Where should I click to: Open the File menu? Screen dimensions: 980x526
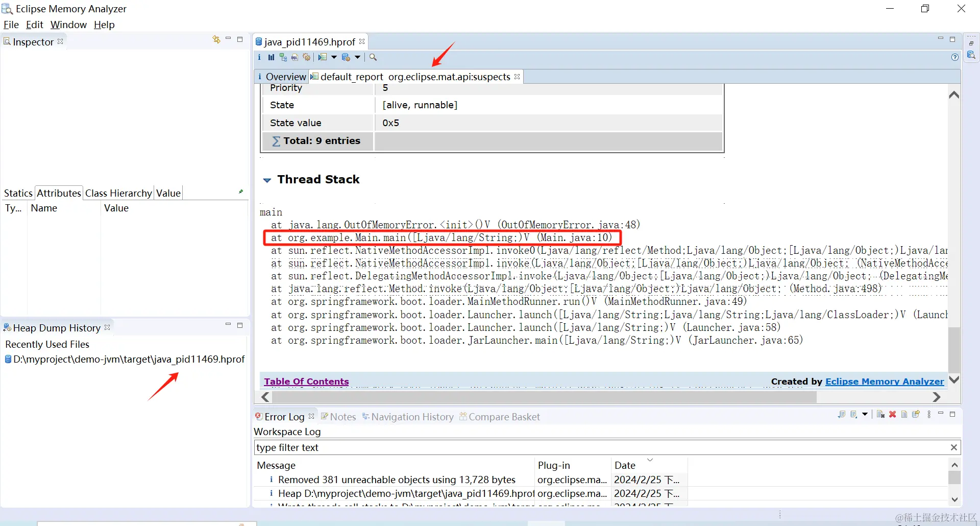tap(11, 25)
